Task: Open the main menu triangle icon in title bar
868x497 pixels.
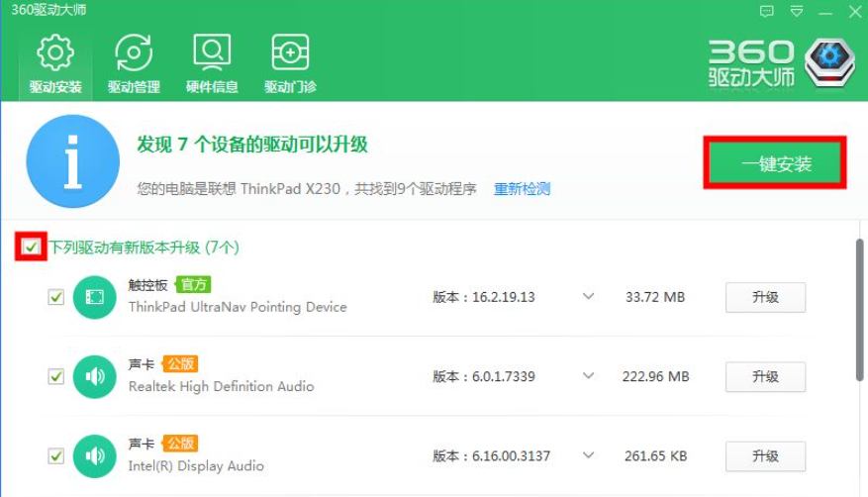Action: [x=797, y=11]
